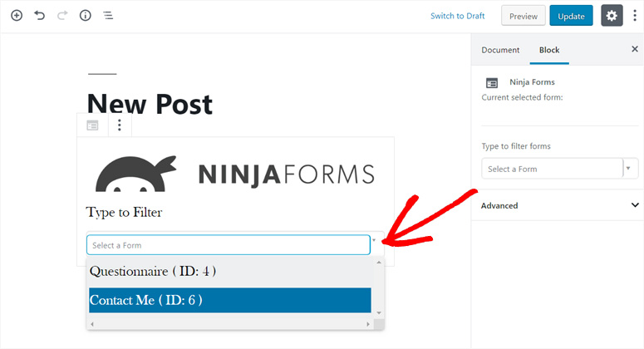Click the dropdown list scroll up arrow

tap(379, 263)
